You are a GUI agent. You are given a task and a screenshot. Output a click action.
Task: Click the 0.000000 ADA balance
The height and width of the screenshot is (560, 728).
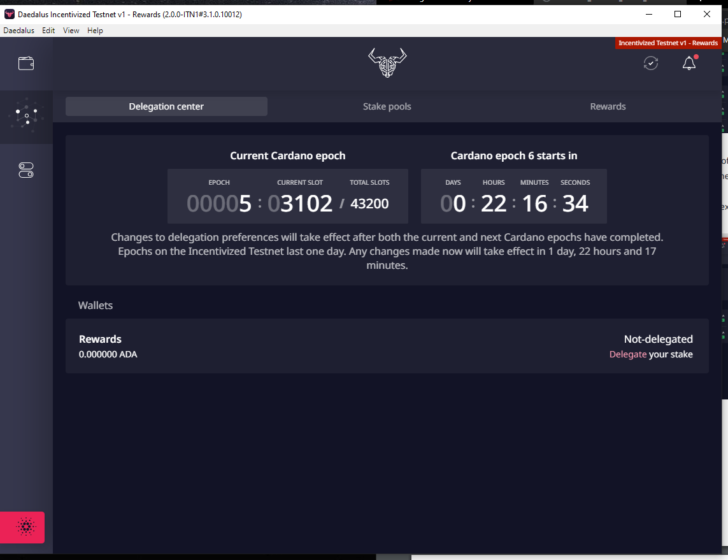(x=108, y=354)
